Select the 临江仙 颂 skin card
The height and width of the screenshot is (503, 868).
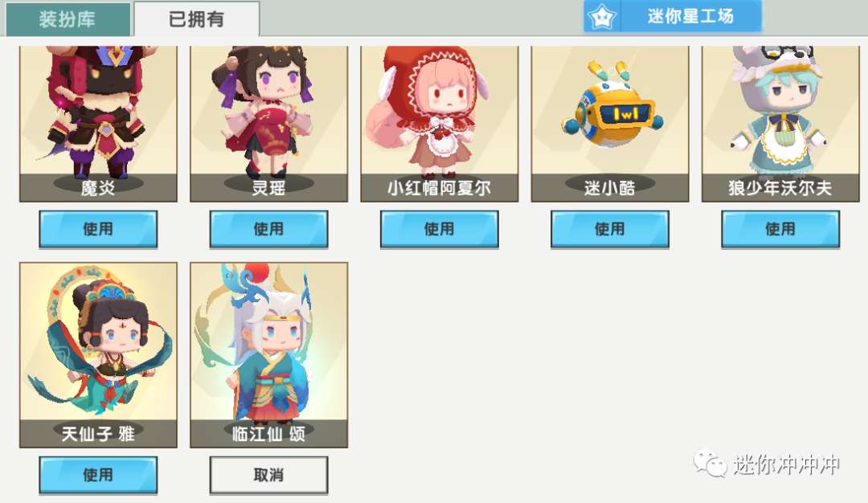269,354
